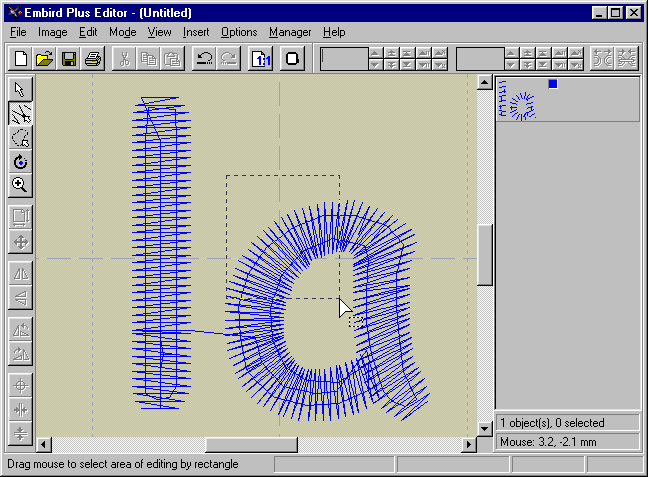648x477 pixels.
Task: Open the Insert menu
Action: (196, 32)
